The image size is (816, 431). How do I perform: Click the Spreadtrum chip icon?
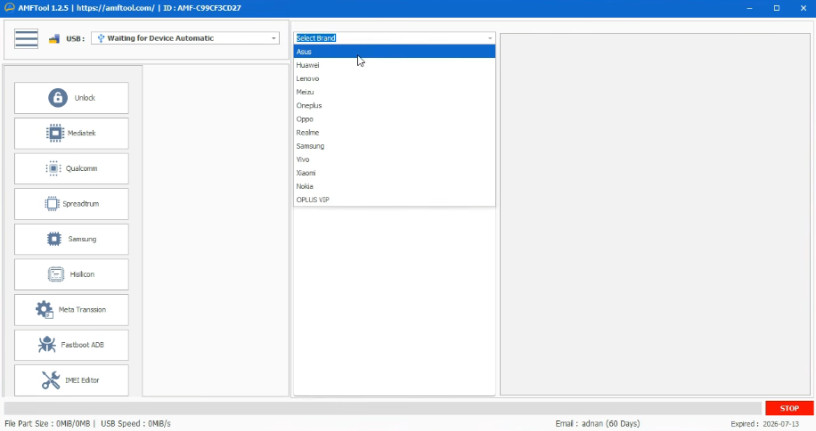[x=52, y=204]
